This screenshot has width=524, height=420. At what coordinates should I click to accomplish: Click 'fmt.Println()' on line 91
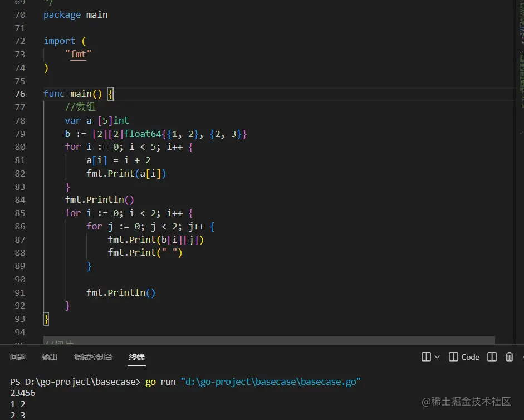[121, 292]
